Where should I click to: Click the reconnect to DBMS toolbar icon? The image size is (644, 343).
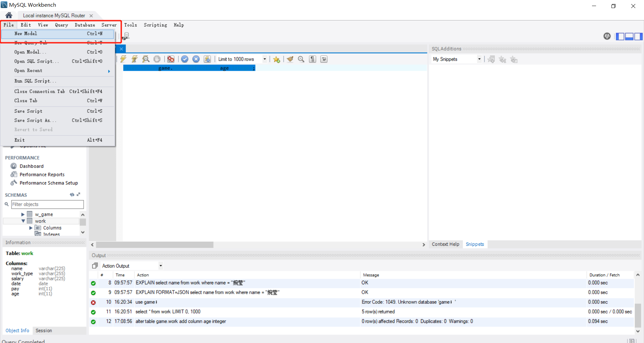click(126, 36)
